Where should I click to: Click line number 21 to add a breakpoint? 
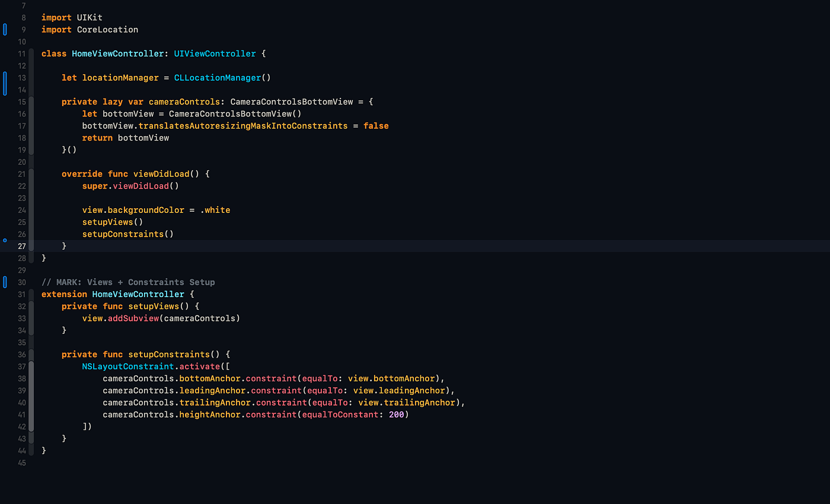point(21,174)
